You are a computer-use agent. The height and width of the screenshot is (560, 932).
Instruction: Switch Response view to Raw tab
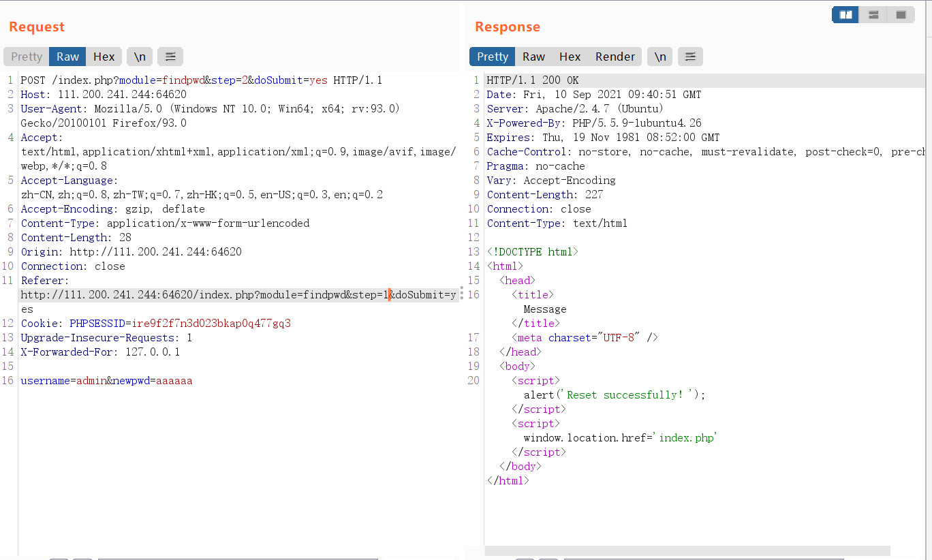click(533, 57)
